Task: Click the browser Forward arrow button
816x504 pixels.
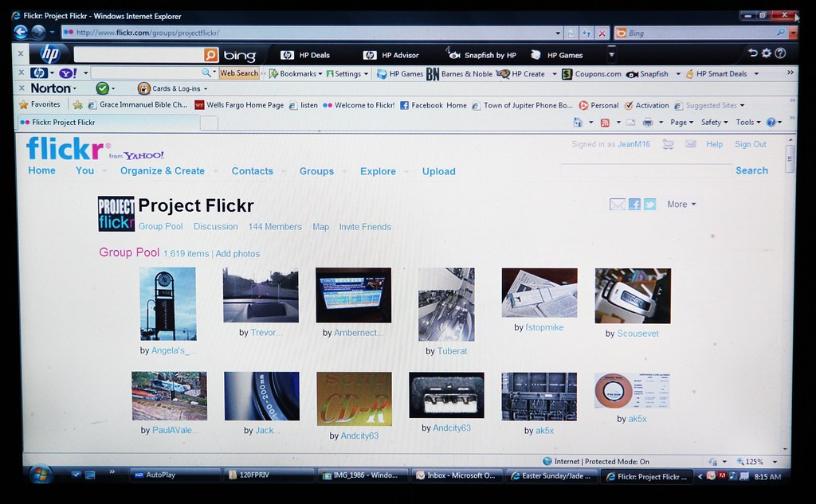Action: (38, 33)
